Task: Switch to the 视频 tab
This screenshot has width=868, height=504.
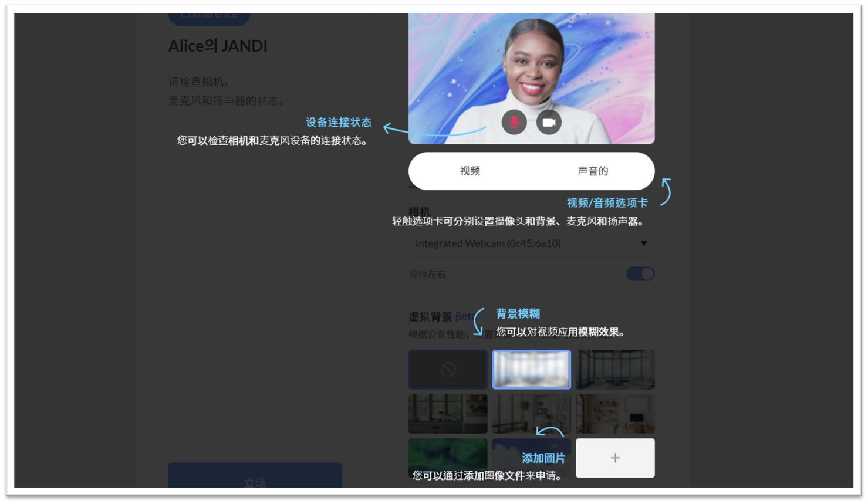Action: coord(470,171)
